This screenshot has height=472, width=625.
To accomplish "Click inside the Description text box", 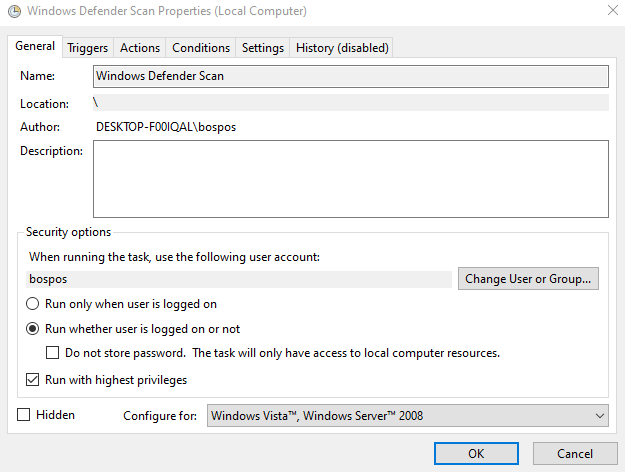I will point(351,179).
